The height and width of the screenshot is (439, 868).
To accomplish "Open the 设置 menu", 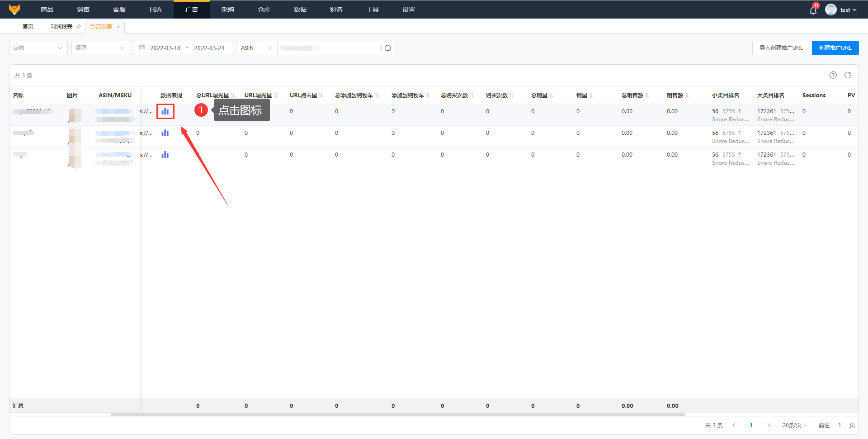I will (x=409, y=10).
